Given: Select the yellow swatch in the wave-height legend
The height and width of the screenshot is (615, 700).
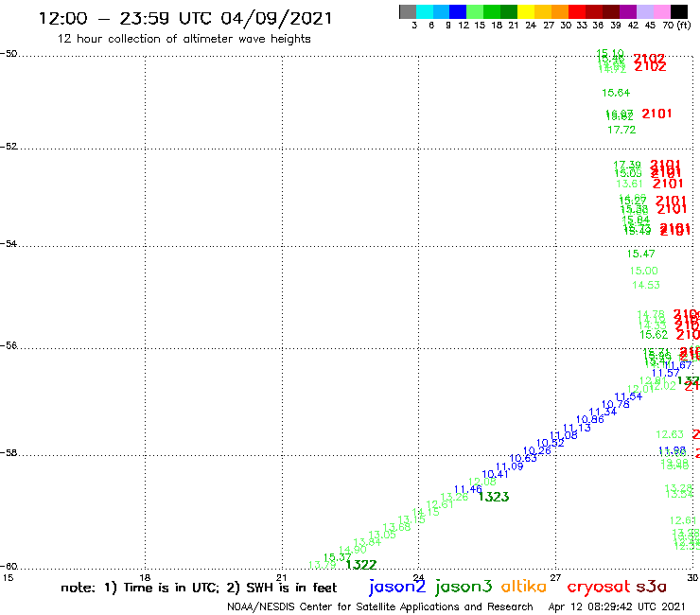Looking at the screenshot, I should (x=526, y=11).
